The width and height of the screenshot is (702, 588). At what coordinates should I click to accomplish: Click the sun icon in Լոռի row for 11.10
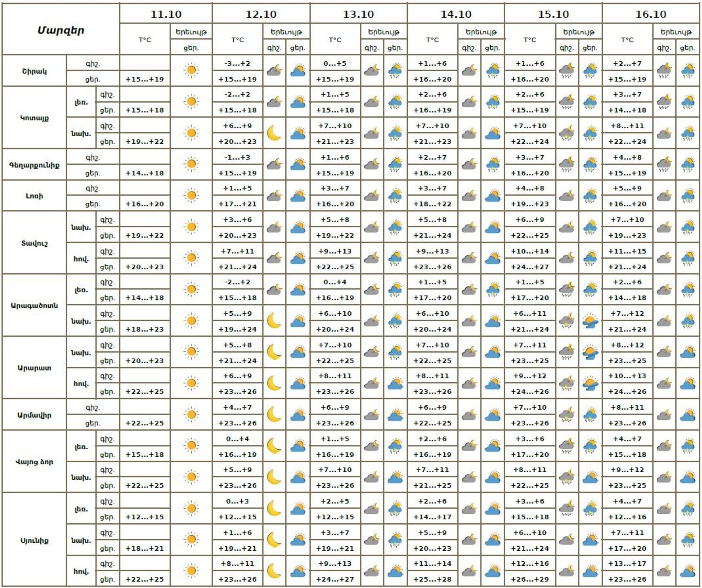pos(191,196)
